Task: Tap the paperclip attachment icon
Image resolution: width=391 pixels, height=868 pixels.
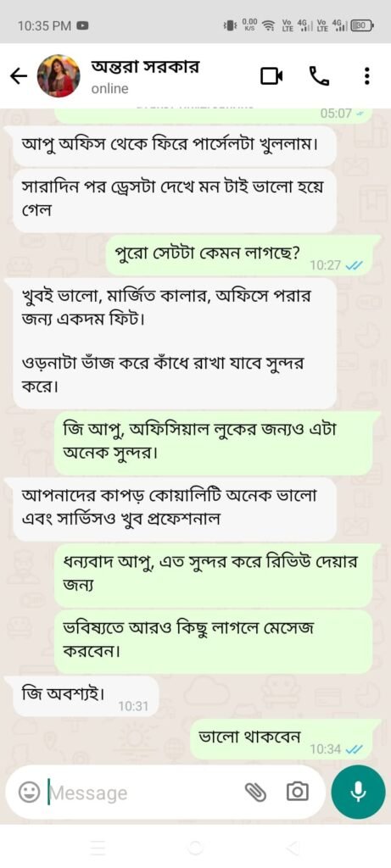Action: click(x=255, y=793)
